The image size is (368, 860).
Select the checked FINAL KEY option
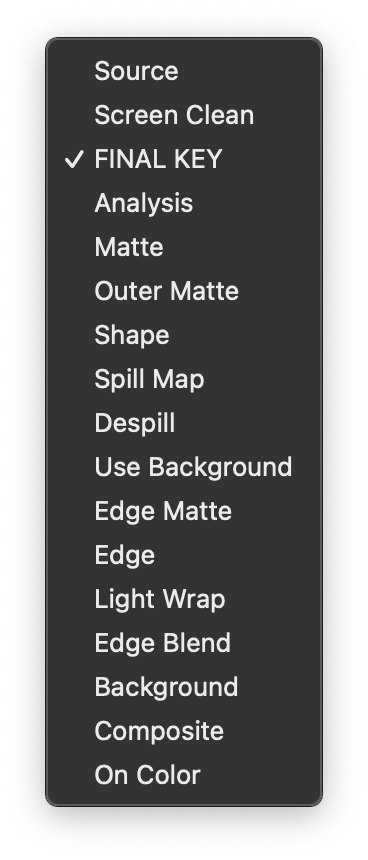pyautogui.click(x=184, y=159)
